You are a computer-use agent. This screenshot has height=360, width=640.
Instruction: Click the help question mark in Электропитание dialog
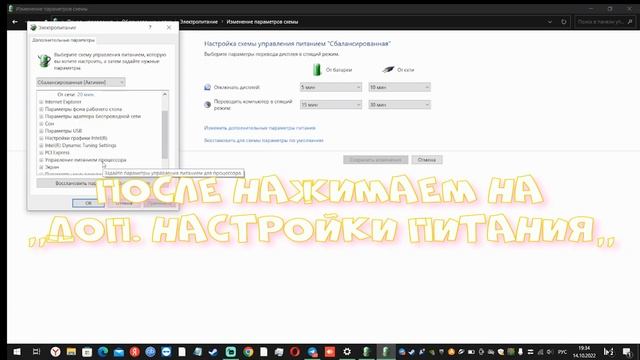(150, 27)
